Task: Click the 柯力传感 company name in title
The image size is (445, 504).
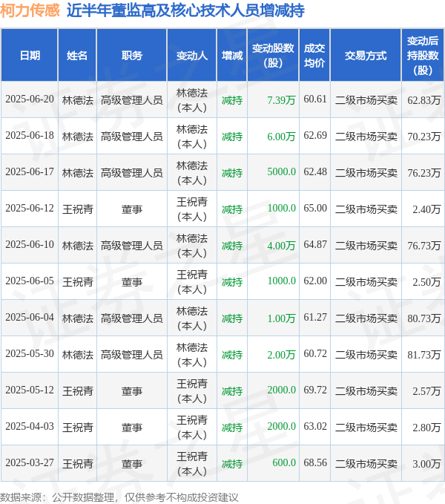Action: pos(30,10)
